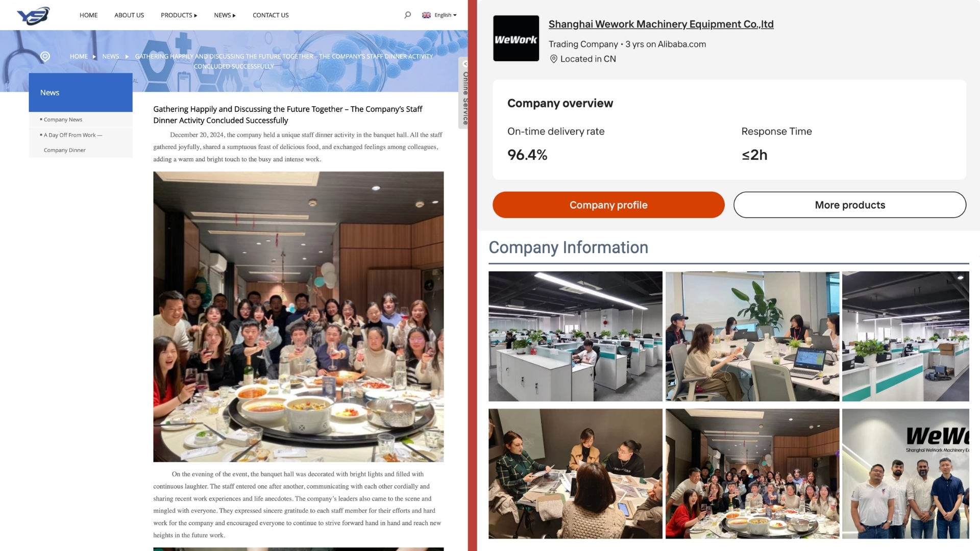Click the UK flag language icon

(x=426, y=15)
